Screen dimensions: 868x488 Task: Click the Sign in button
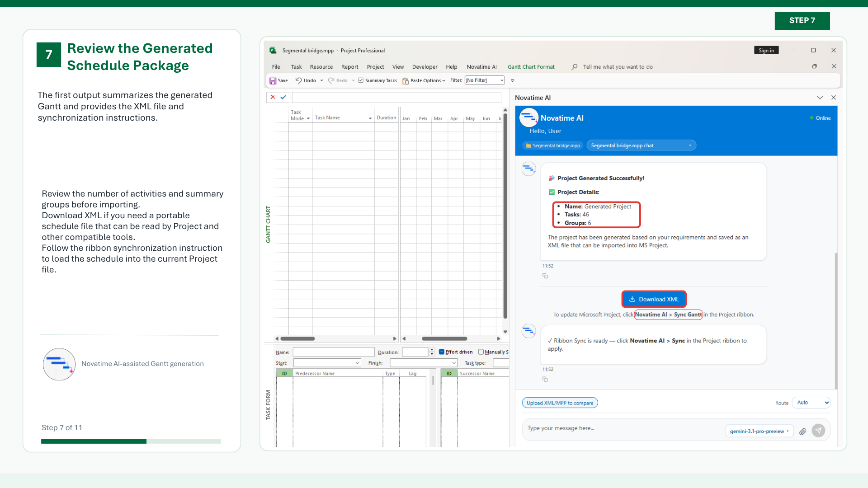(x=766, y=50)
